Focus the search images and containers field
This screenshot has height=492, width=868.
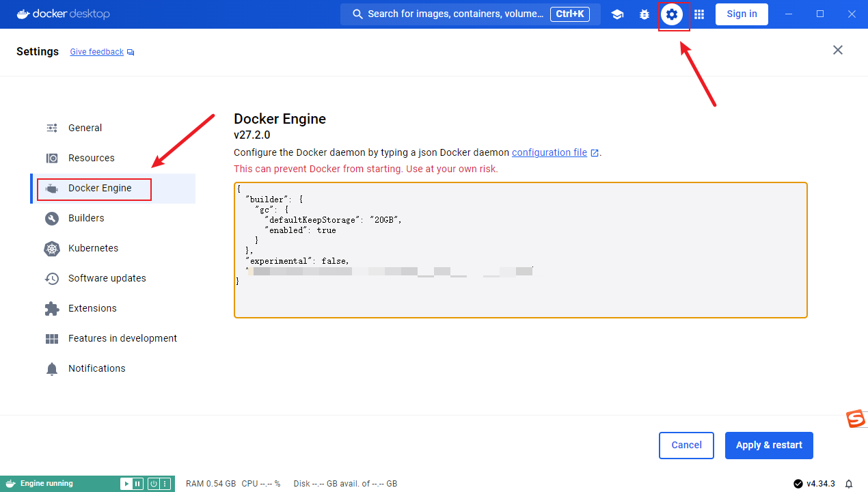pyautogui.click(x=470, y=14)
